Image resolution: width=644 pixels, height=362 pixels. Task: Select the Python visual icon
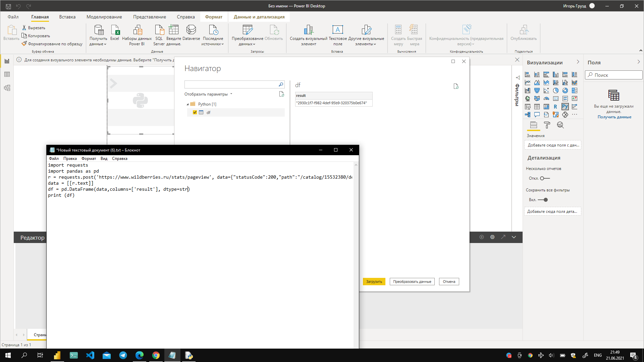coord(565,107)
